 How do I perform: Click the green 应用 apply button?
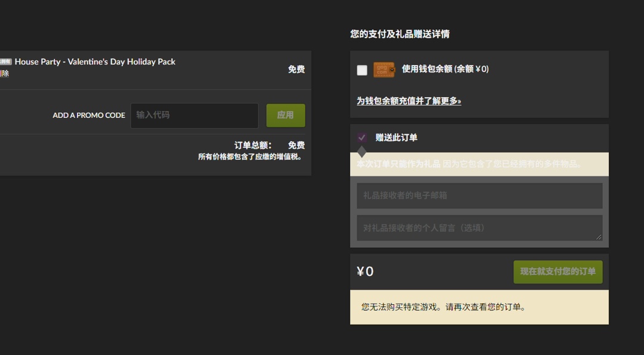coord(286,116)
